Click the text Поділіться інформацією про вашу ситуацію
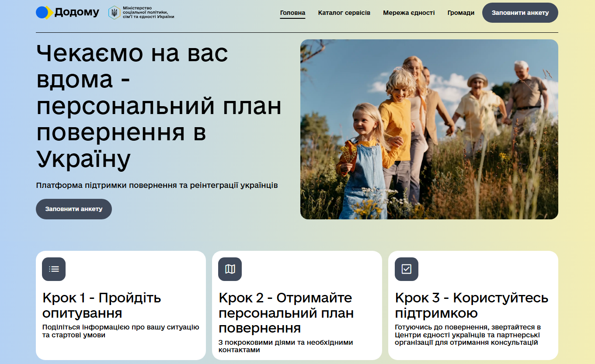The width and height of the screenshot is (595, 364). 121,331
